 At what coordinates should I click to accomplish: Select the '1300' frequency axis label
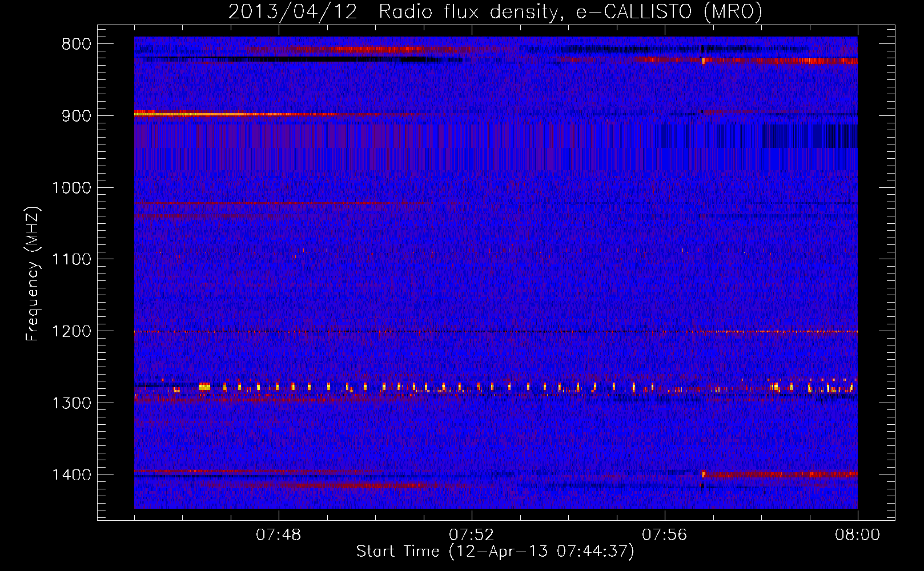click(x=71, y=403)
